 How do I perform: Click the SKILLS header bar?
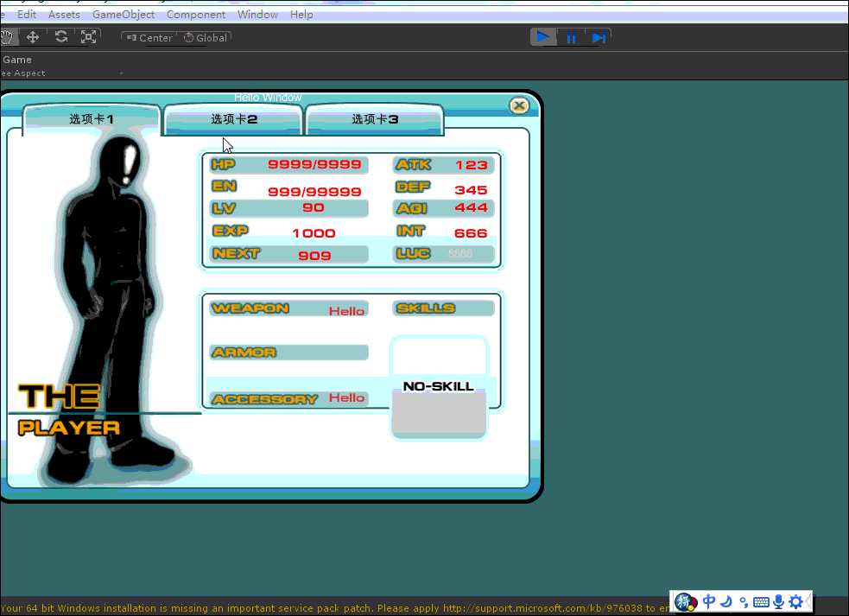point(443,308)
